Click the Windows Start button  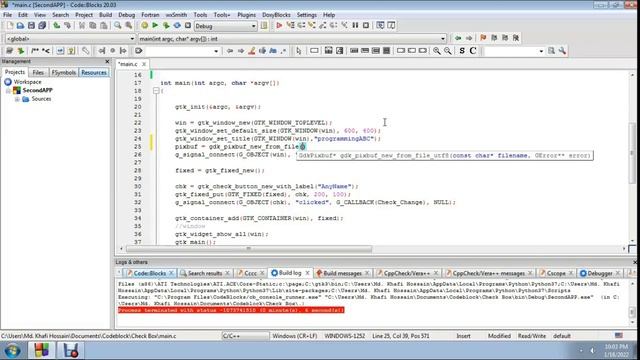click(12, 351)
